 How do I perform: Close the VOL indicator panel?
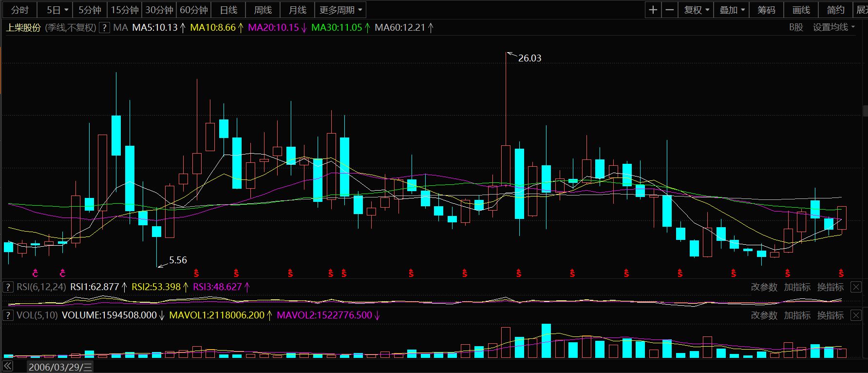click(x=856, y=315)
